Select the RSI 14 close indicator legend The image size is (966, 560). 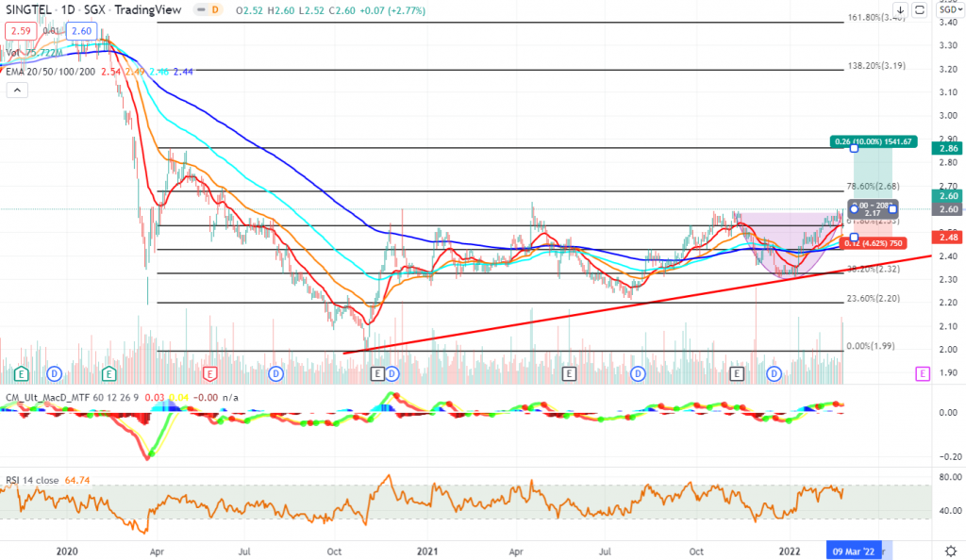32,480
